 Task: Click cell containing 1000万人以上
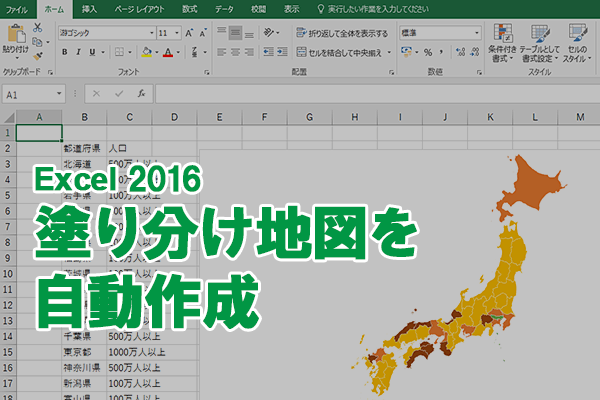[x=136, y=352]
